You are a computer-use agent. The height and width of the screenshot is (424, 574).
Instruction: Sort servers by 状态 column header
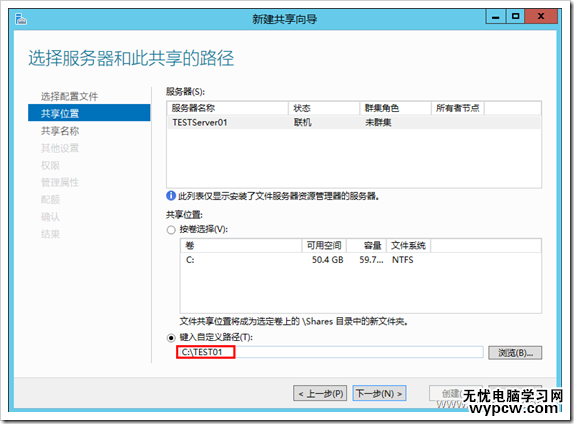tap(324, 108)
